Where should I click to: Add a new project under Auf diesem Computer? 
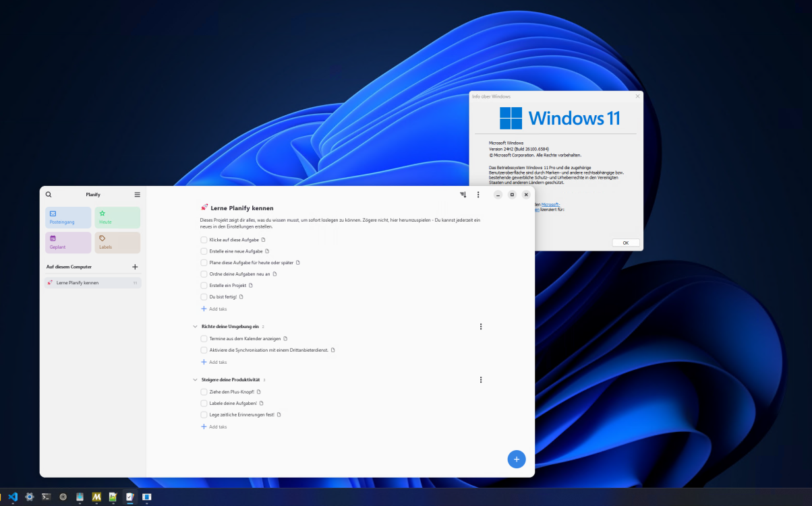pos(134,266)
